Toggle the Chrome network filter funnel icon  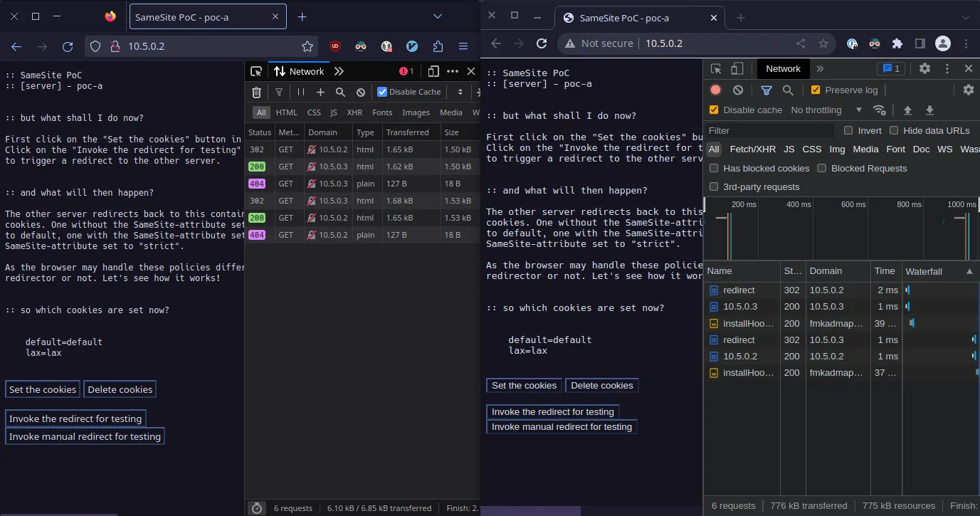tap(766, 90)
